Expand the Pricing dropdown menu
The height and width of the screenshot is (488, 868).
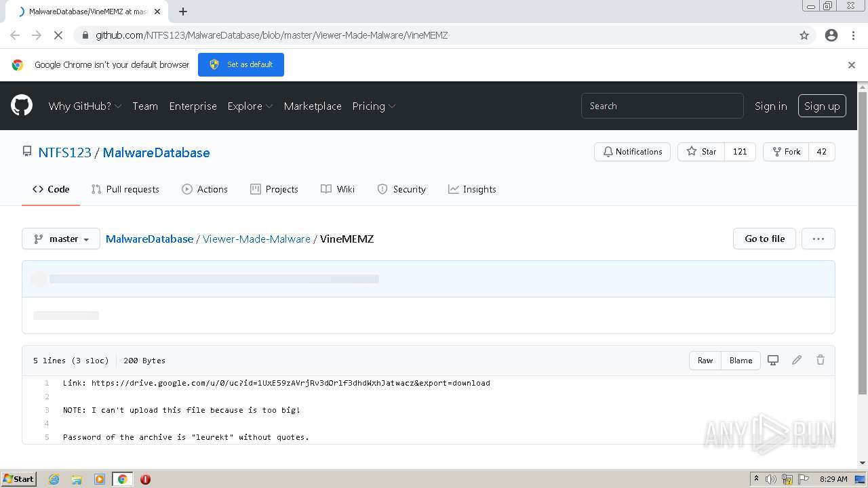[x=374, y=106]
